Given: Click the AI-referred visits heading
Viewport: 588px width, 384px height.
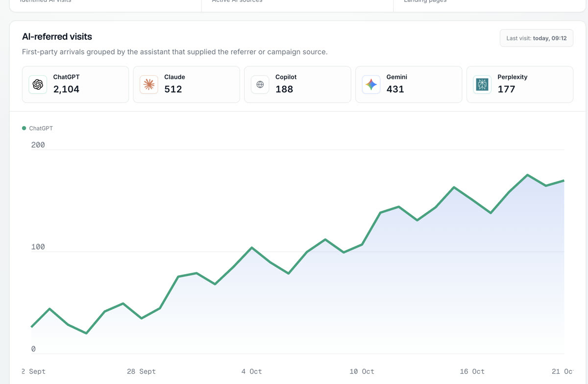Looking at the screenshot, I should point(57,37).
